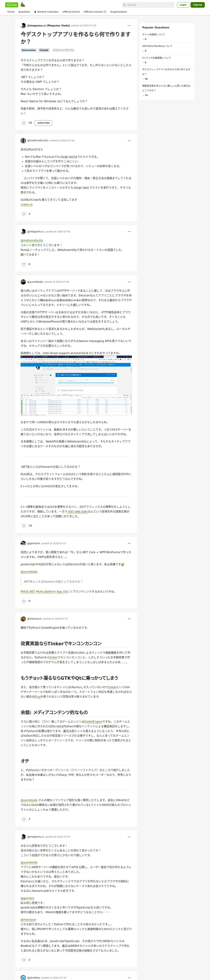Open the @mafumafuultu username on the Rust comment

tap(38, 140)
